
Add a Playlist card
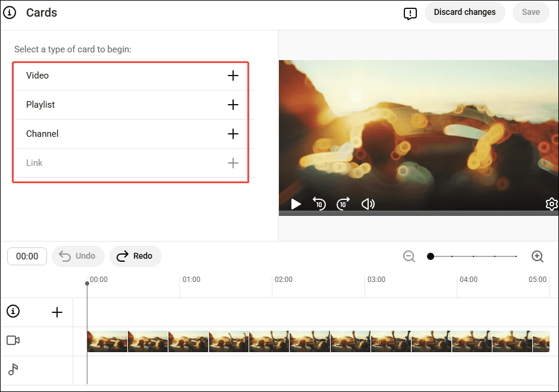click(233, 105)
